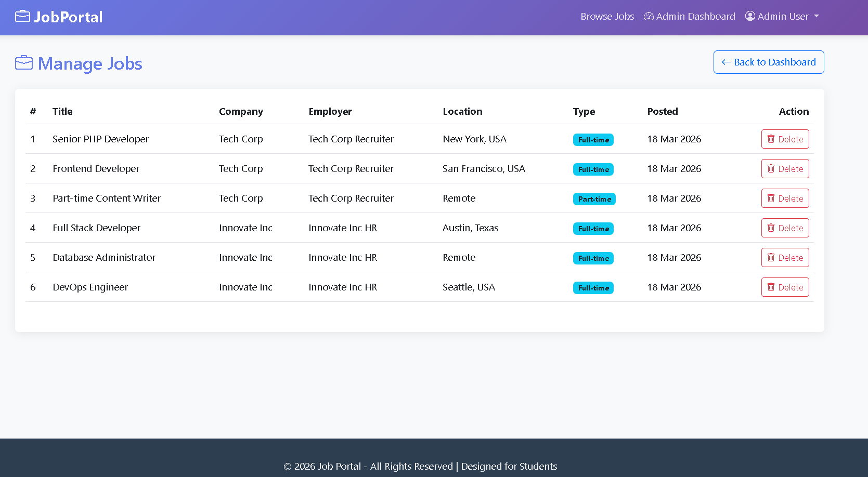Click the Full-time badge for DevOps Engineer
This screenshot has height=477, width=868.
coord(593,288)
